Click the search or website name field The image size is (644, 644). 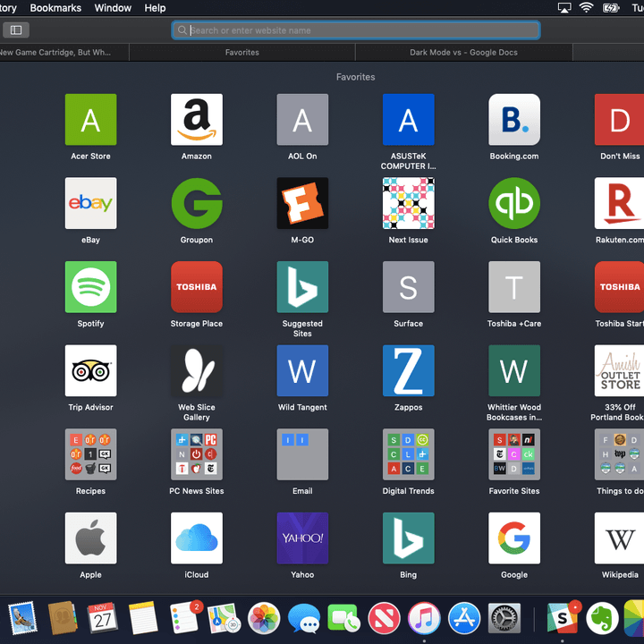point(356,30)
